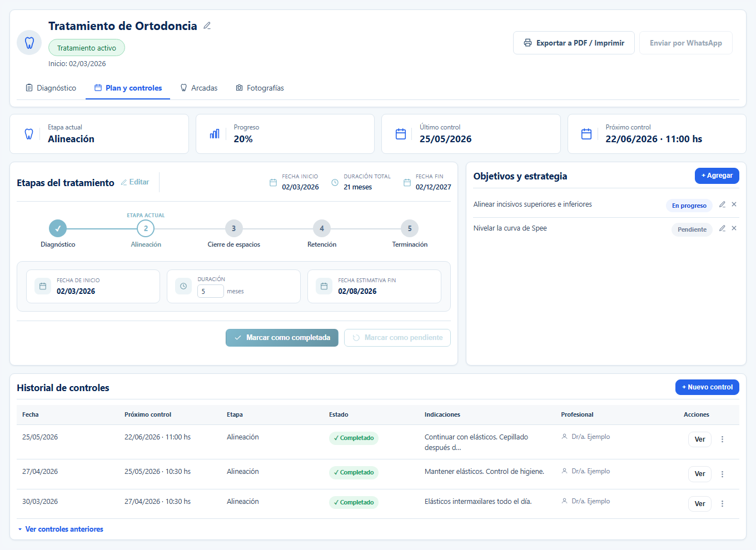Delete the 'Alinear incisivos superiores' objective
The width and height of the screenshot is (756, 550).
734,204
